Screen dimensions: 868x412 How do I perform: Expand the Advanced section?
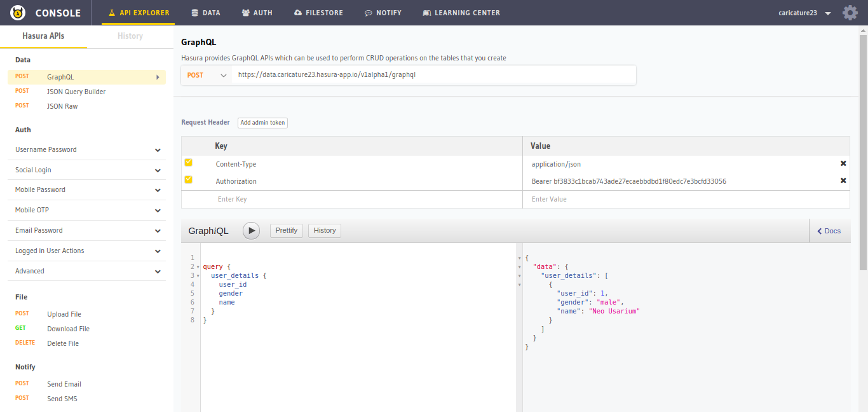(86, 271)
